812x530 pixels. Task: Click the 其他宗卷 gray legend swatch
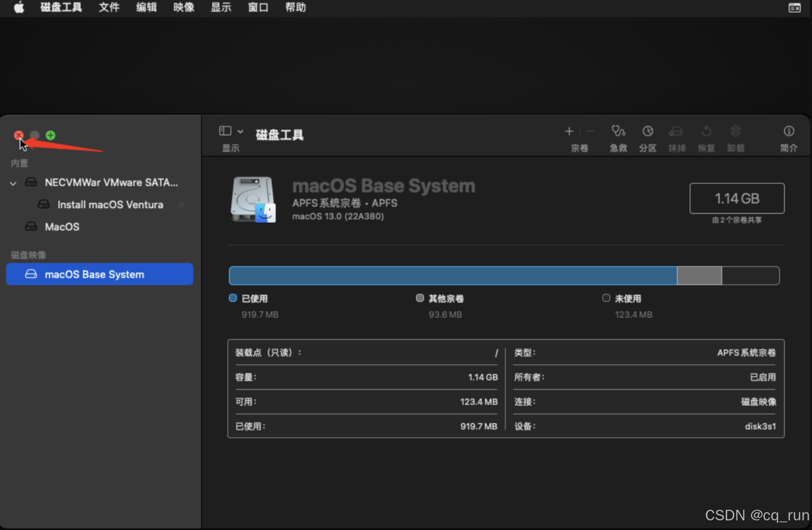click(x=420, y=298)
